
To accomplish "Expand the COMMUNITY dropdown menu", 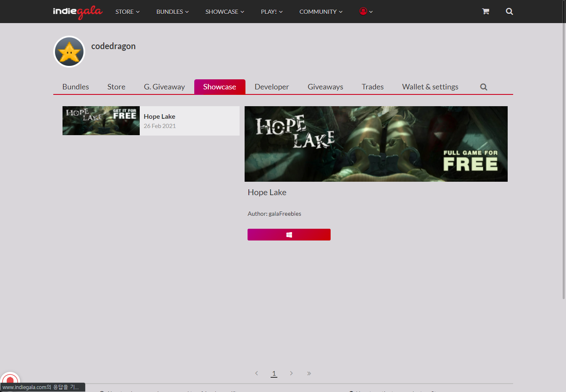I will click(x=321, y=12).
